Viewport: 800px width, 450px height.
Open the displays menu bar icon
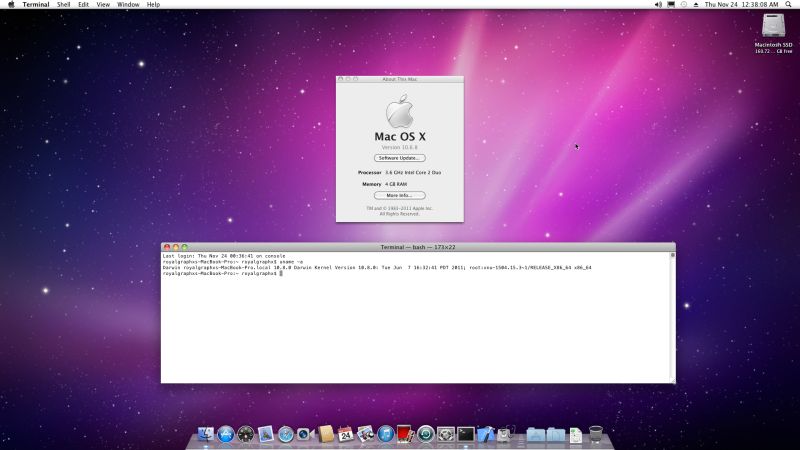click(671, 4)
